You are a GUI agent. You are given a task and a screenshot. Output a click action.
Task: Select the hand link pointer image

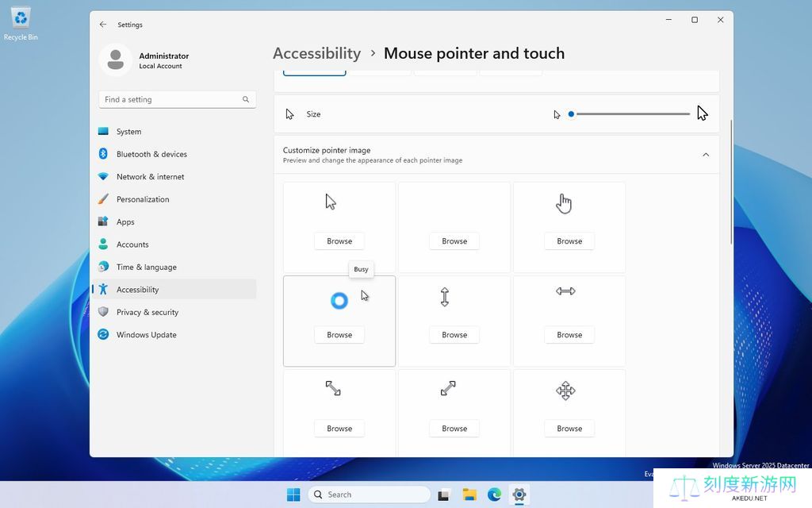[x=564, y=204]
